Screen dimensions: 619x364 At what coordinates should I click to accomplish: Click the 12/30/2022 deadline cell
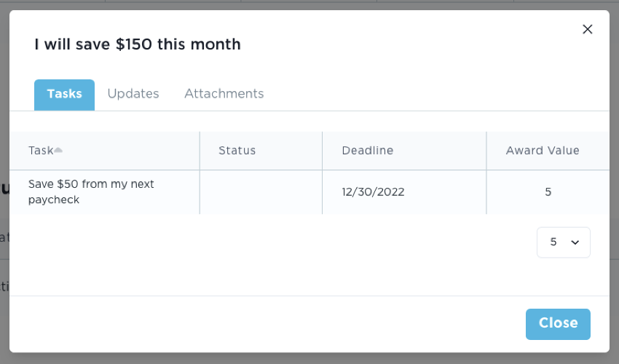tap(373, 192)
